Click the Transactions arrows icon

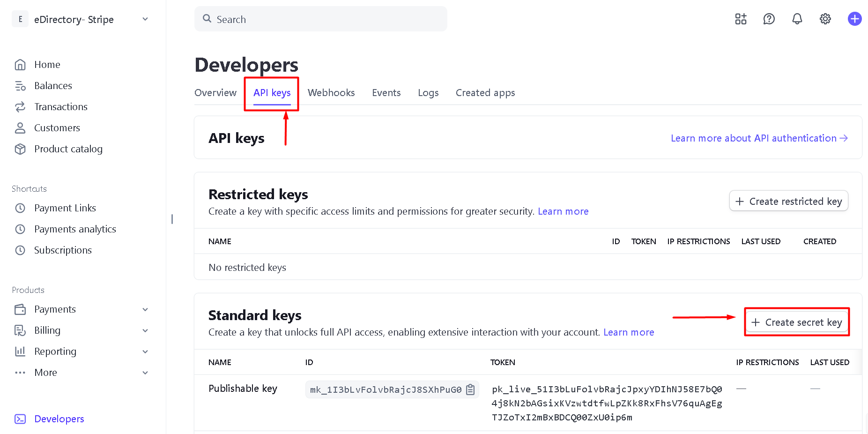coord(20,107)
